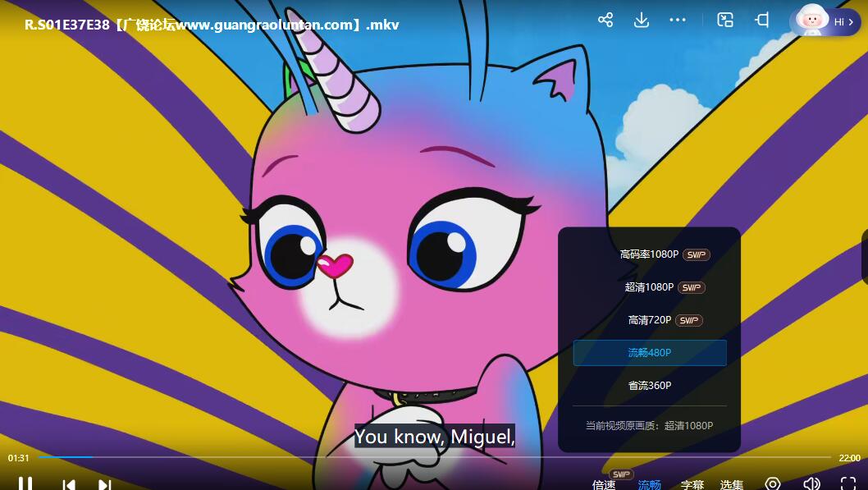Click the SVIP badge beside 超清1080P
This screenshot has height=490, width=868.
(x=692, y=287)
